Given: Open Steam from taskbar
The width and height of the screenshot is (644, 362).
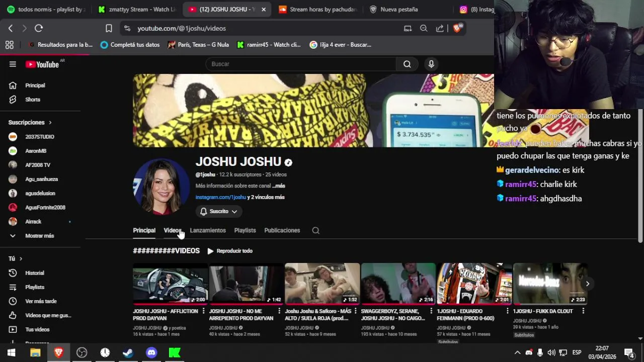Looking at the screenshot, I should point(128,352).
